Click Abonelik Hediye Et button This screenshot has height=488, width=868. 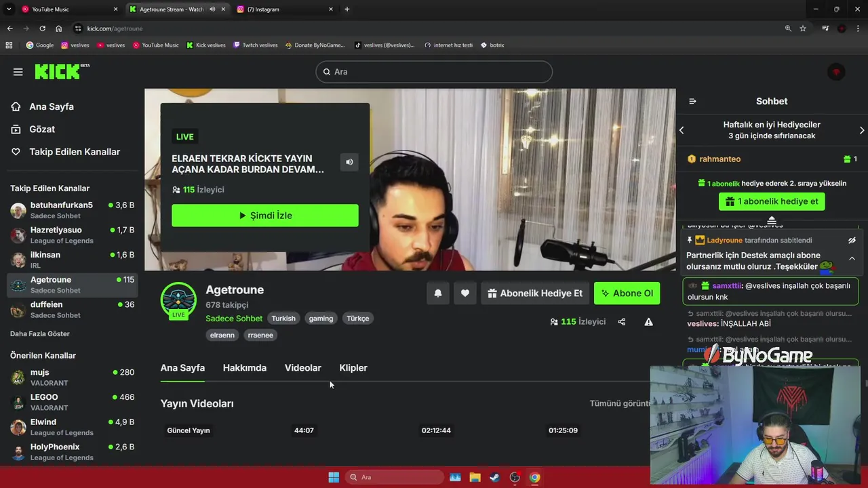pos(535,293)
